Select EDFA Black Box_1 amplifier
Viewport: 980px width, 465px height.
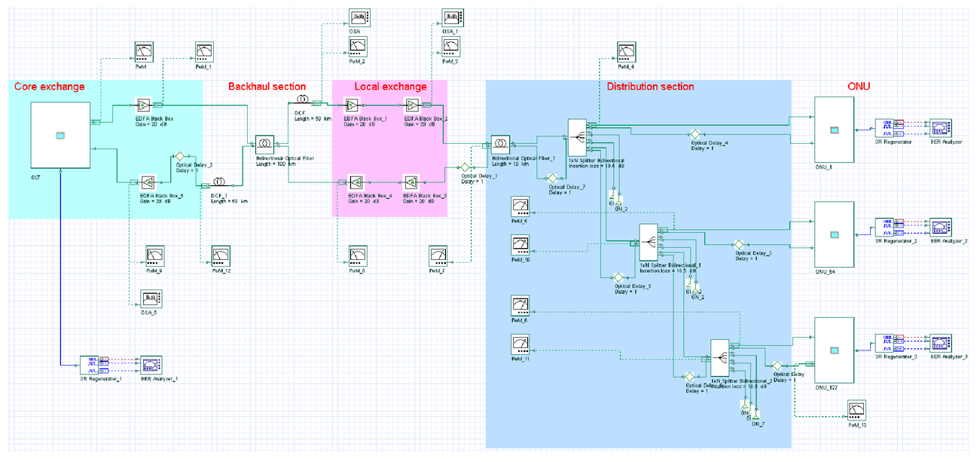353,105
